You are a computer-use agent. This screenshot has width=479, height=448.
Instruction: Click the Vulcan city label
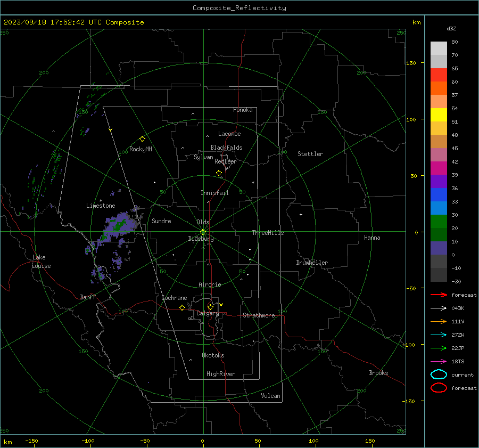point(270,396)
